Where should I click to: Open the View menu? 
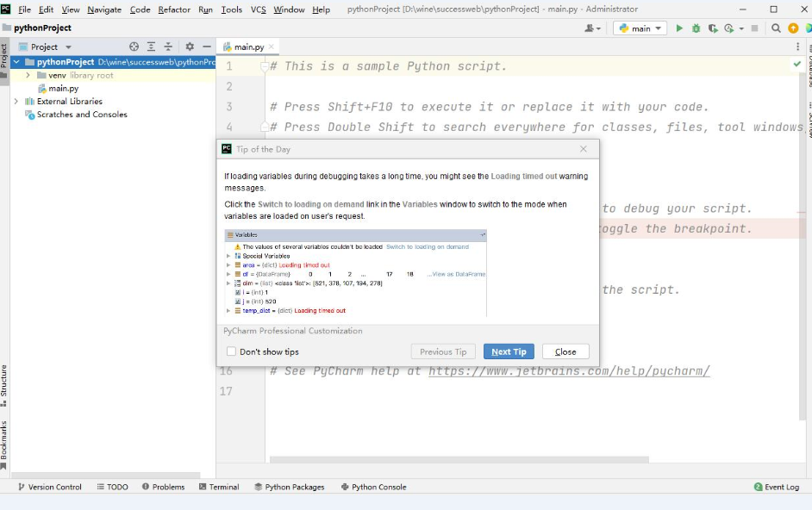(x=71, y=9)
